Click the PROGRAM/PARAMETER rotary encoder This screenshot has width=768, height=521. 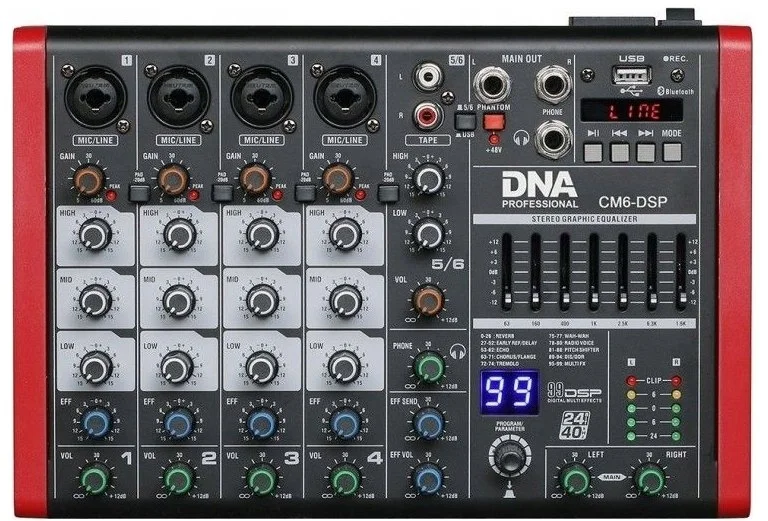pyautogui.click(x=509, y=458)
